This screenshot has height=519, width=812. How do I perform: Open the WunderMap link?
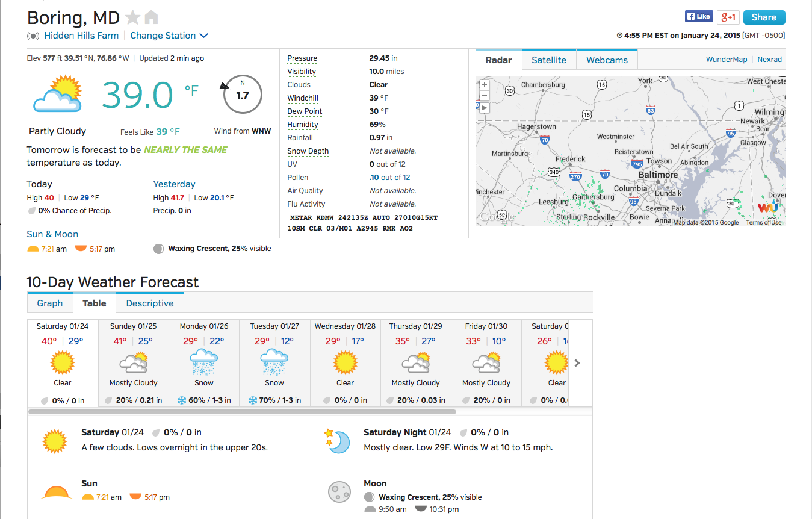coord(727,60)
